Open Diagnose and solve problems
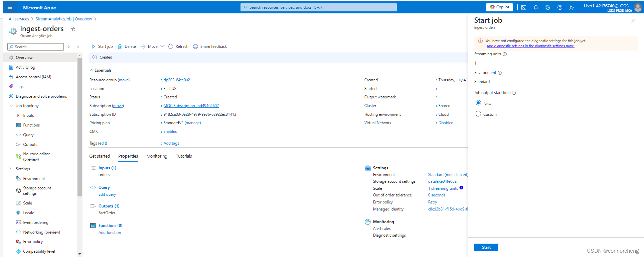 tap(41, 96)
